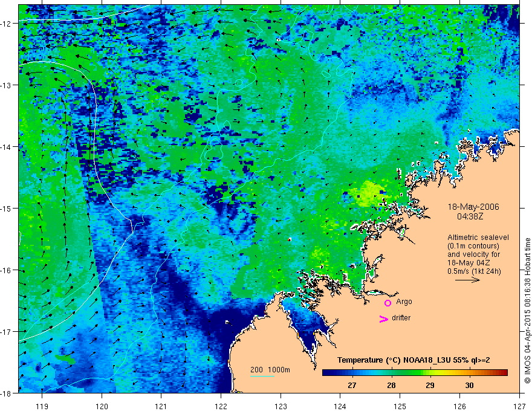Screen dimensions: 532x411
Task: Click the 29 value on temperature scale
Action: point(430,385)
